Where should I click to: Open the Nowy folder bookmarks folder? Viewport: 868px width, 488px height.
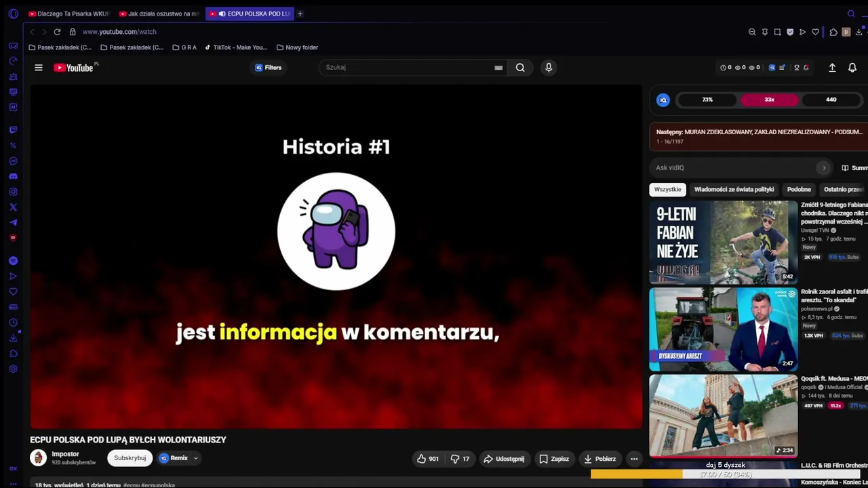point(297,47)
